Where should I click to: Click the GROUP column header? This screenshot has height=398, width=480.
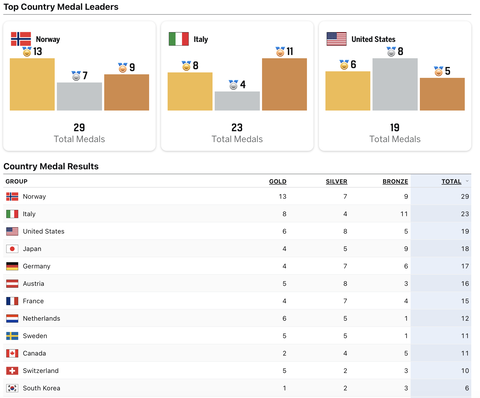click(16, 181)
